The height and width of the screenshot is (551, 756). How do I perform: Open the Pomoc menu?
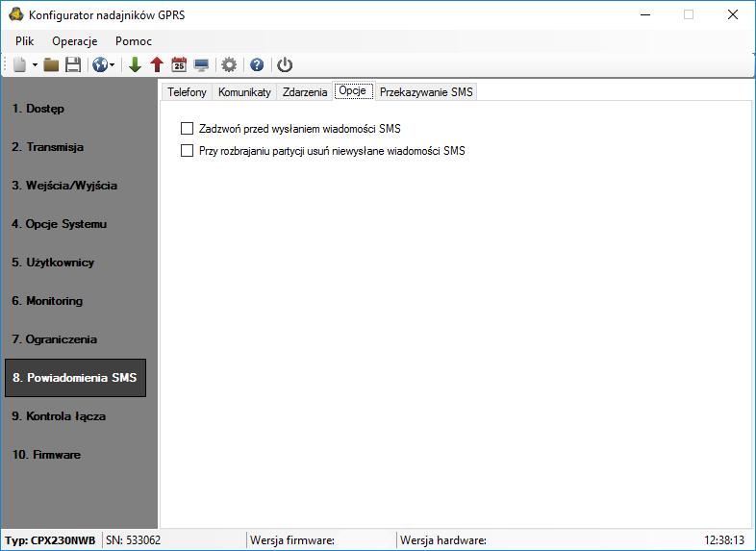[134, 41]
